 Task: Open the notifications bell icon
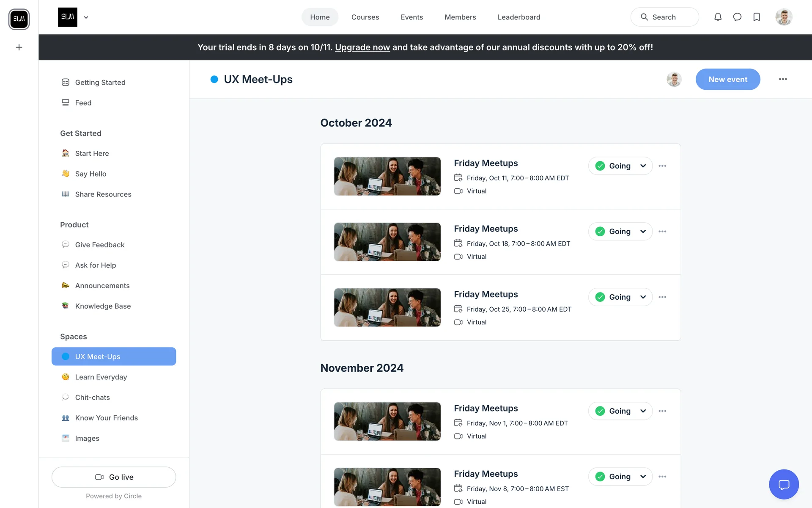[x=718, y=17]
